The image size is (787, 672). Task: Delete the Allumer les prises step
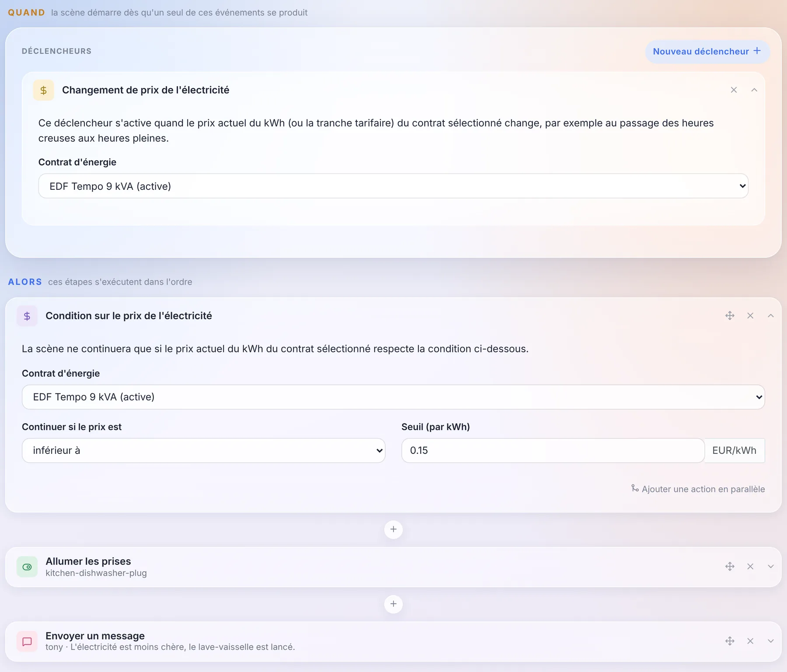750,567
